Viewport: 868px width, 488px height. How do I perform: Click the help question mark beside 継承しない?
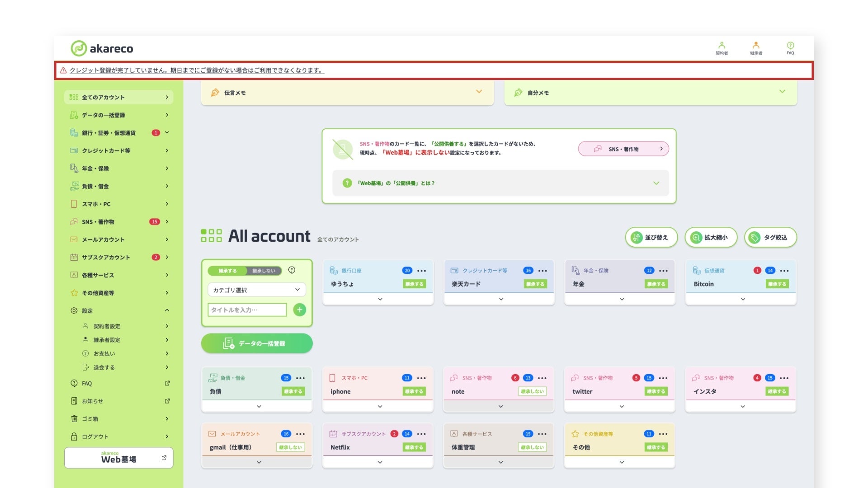[x=292, y=270]
